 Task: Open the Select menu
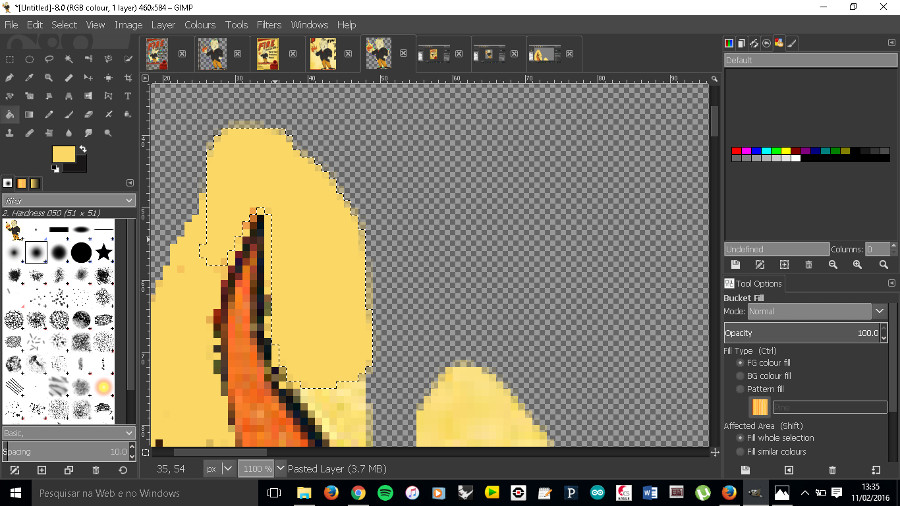64,25
